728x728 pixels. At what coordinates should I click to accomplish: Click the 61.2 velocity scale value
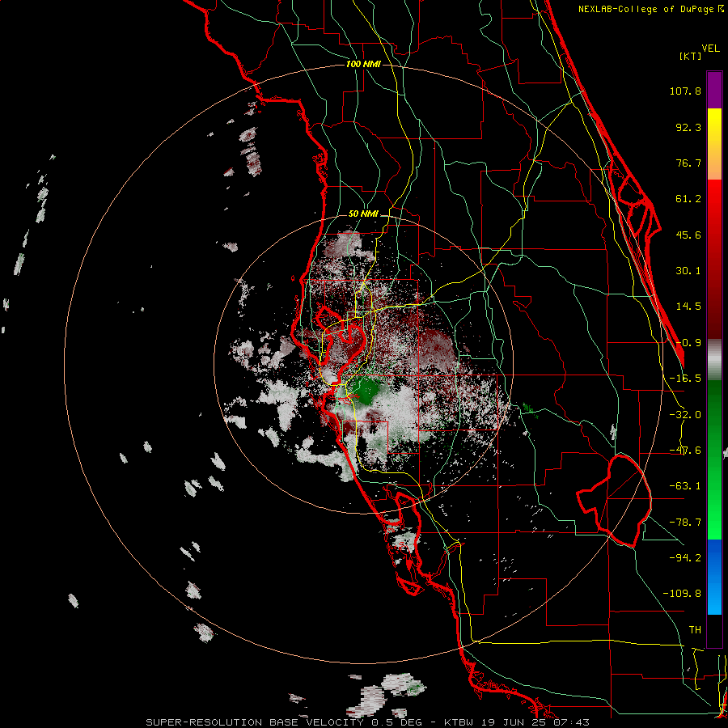click(x=688, y=199)
